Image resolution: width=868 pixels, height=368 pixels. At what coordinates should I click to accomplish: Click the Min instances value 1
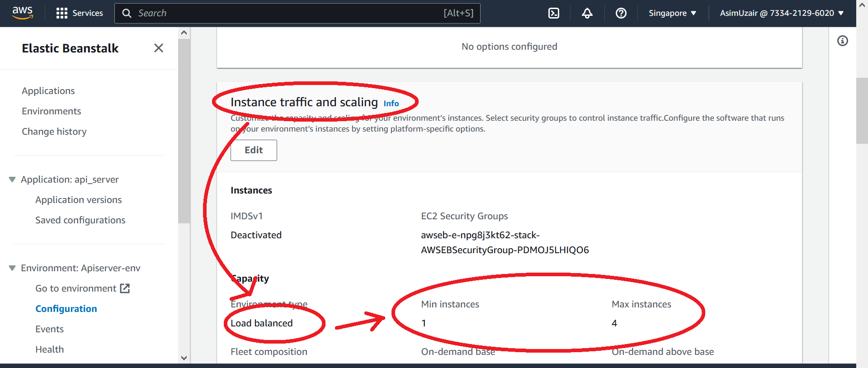coord(424,323)
